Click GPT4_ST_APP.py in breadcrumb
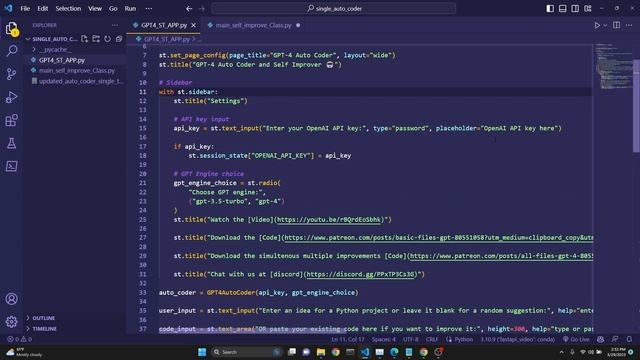Screen dimensions: 640x360 click(167, 39)
